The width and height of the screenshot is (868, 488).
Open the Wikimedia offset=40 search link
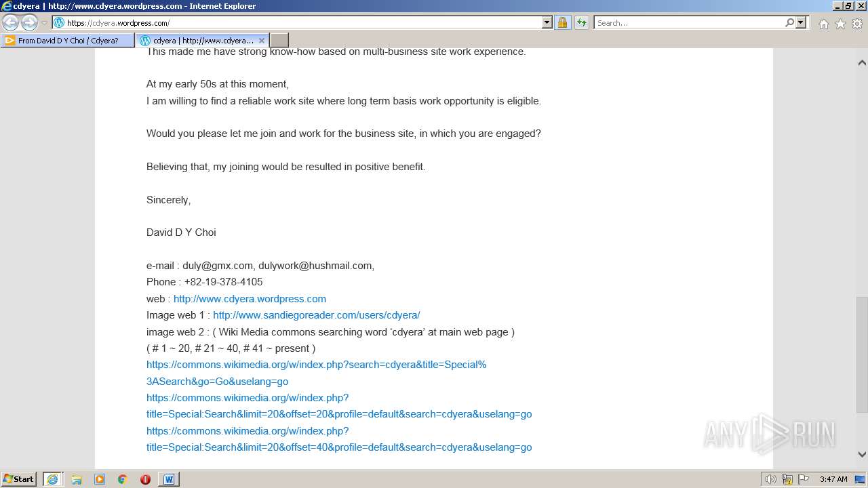click(x=339, y=439)
